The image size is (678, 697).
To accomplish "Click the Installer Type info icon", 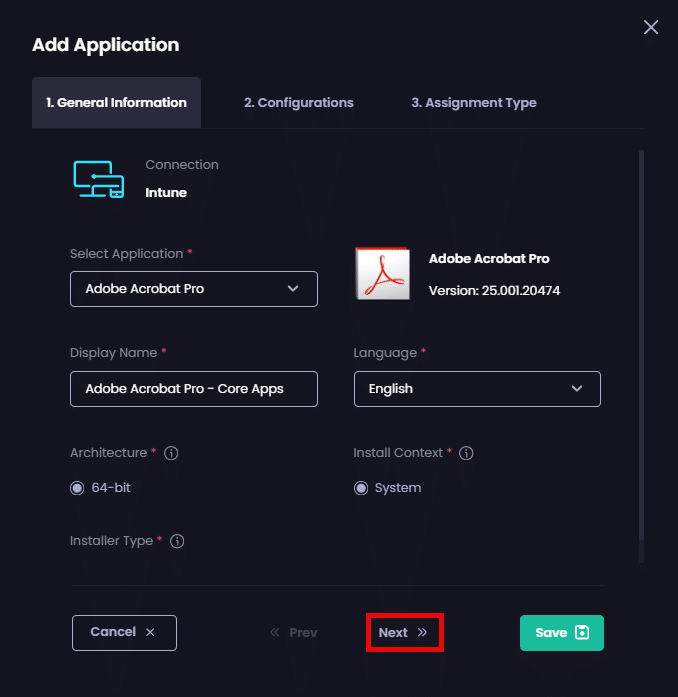I will 177,542.
